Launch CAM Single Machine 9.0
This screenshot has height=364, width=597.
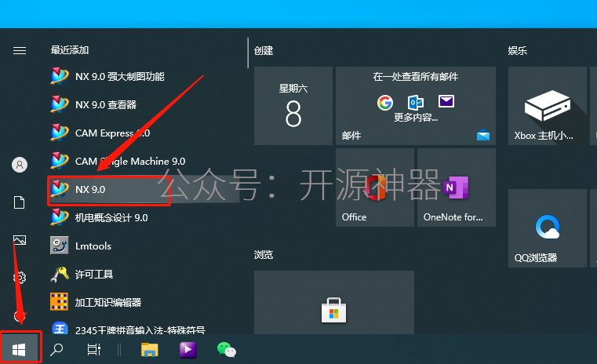click(x=144, y=161)
